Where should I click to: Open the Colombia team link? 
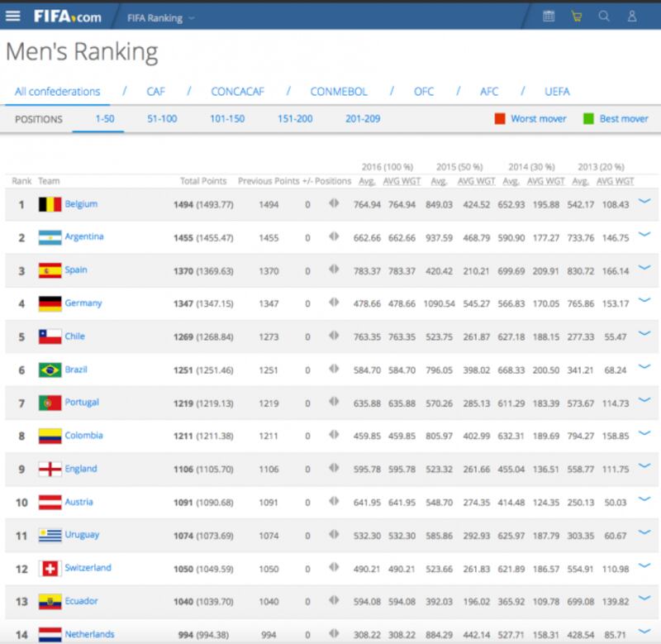(x=83, y=435)
